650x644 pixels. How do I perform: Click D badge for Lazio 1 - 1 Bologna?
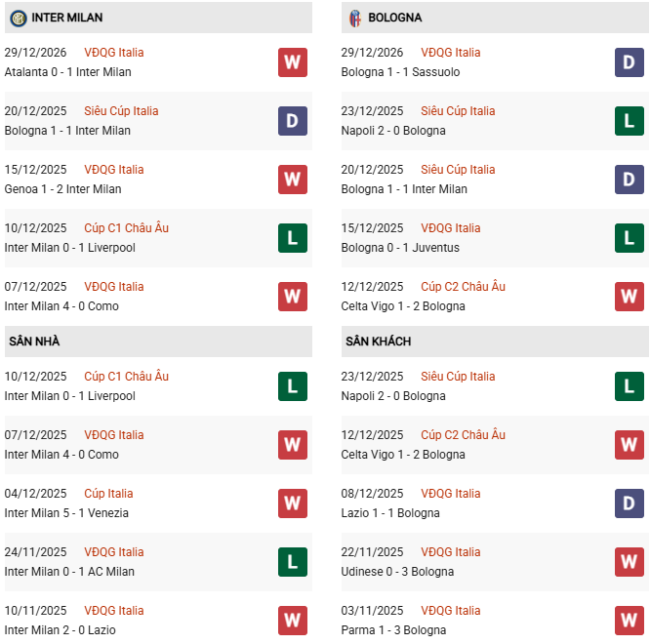point(630,503)
